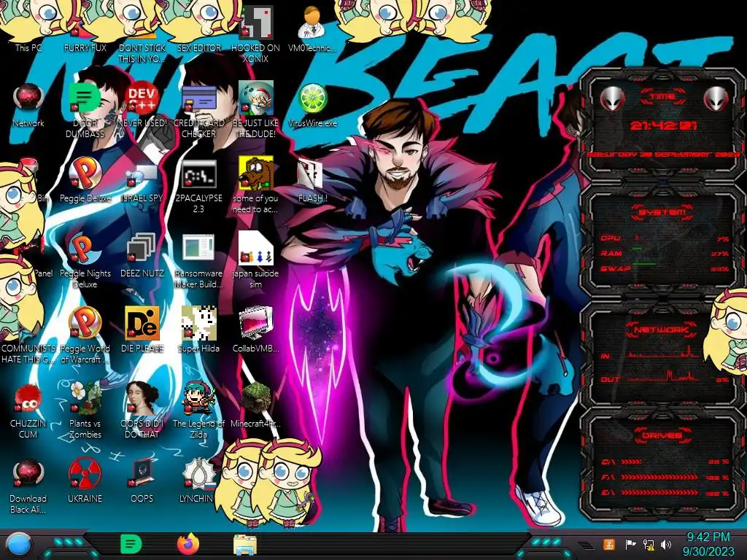
Task: Launch the Super Hilda game icon
Action: click(198, 330)
